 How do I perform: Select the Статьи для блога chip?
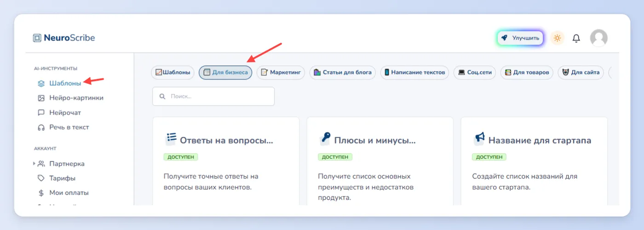(343, 73)
